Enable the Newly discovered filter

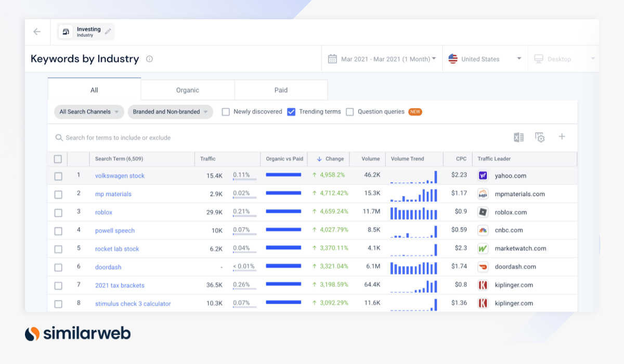pyautogui.click(x=226, y=111)
